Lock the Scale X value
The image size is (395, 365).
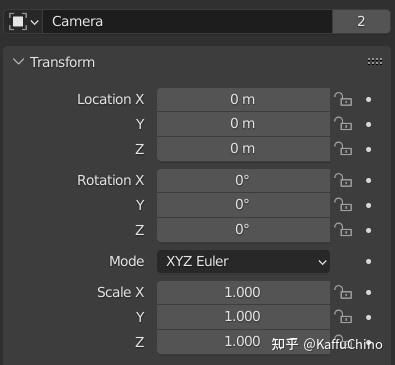343,292
